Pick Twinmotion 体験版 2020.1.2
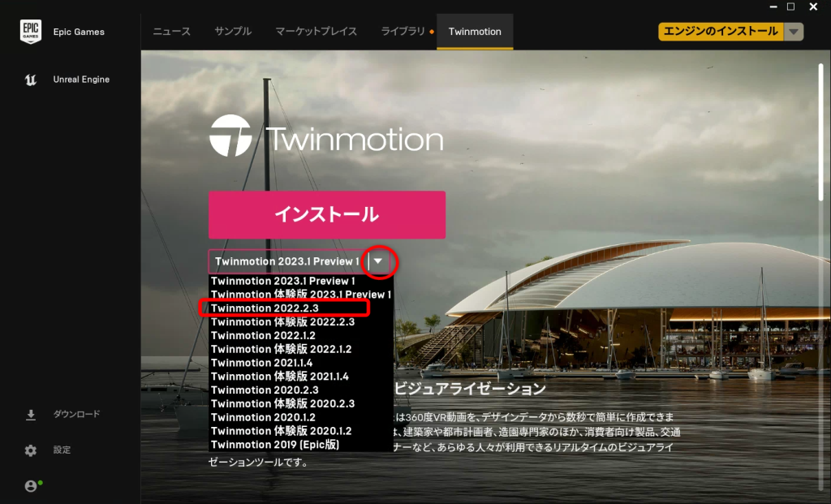 tap(282, 432)
